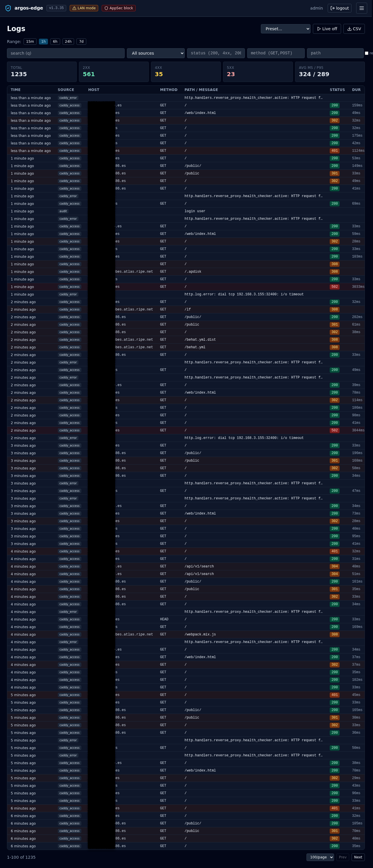Open the '/behat.yml.dist' path row

[186, 340]
